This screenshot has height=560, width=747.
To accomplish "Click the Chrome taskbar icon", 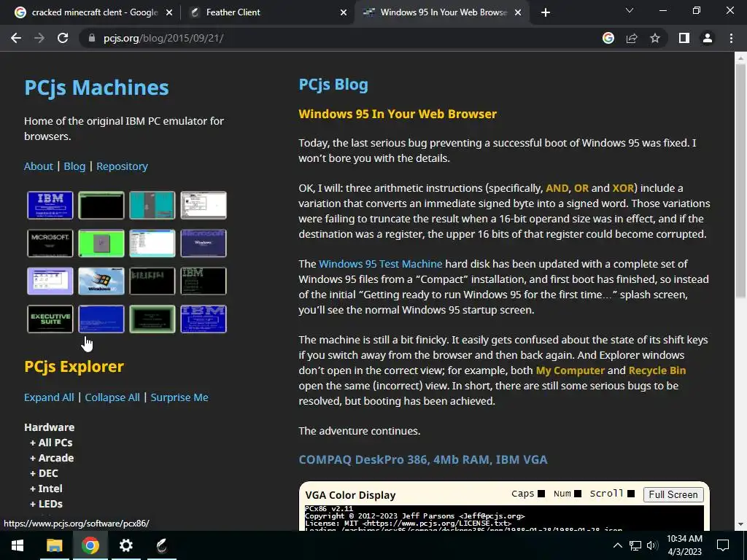I will click(x=90, y=545).
